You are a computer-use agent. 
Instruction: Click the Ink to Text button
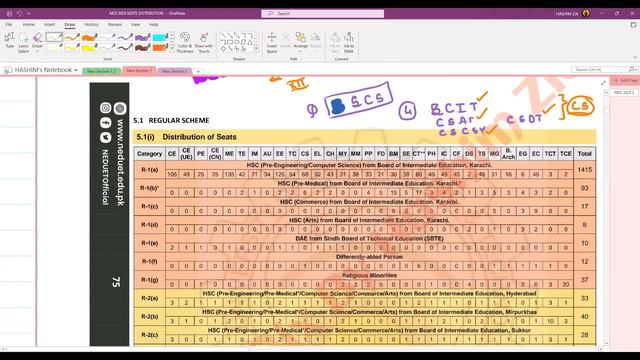pos(335,43)
